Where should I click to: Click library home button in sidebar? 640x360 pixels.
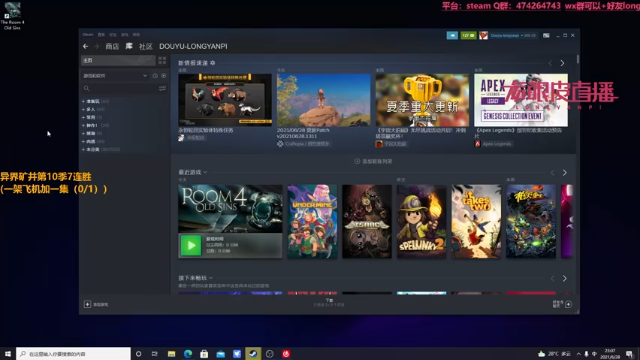pyautogui.click(x=118, y=60)
